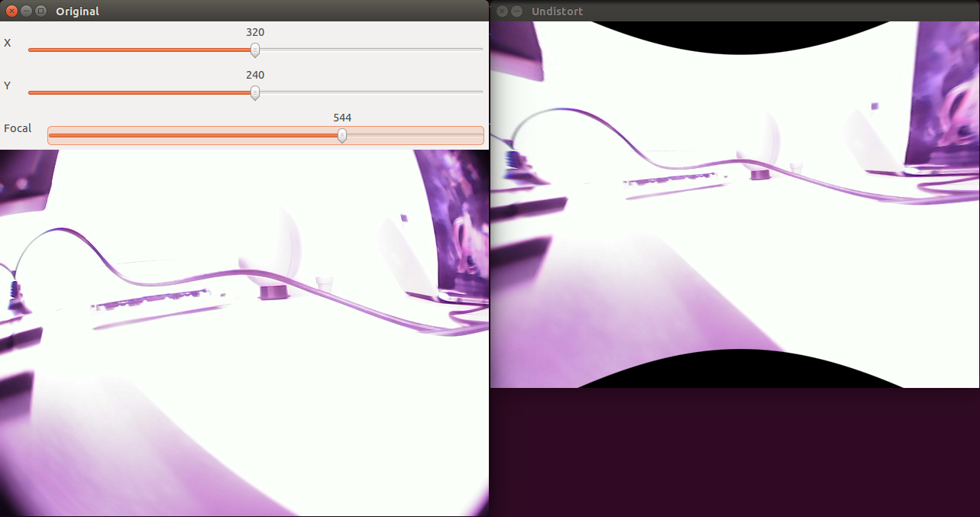The height and width of the screenshot is (517, 980).
Task: Click the Y slider handle
Action: click(x=255, y=92)
